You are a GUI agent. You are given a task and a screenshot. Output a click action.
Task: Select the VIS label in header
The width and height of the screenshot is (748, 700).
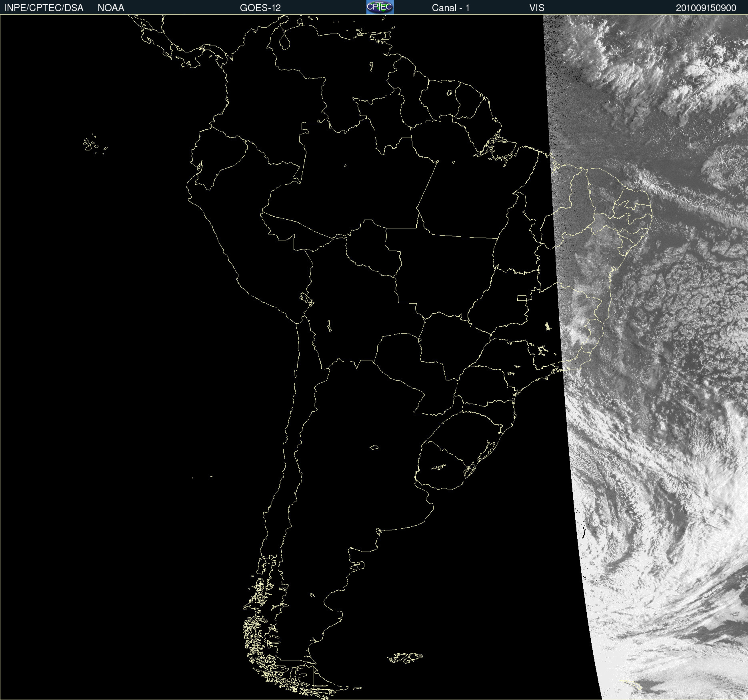537,8
